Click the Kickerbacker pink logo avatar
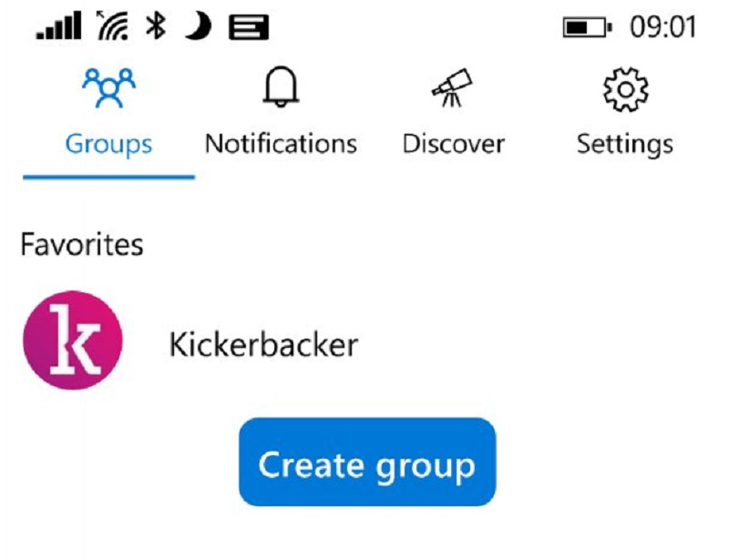 (x=73, y=341)
